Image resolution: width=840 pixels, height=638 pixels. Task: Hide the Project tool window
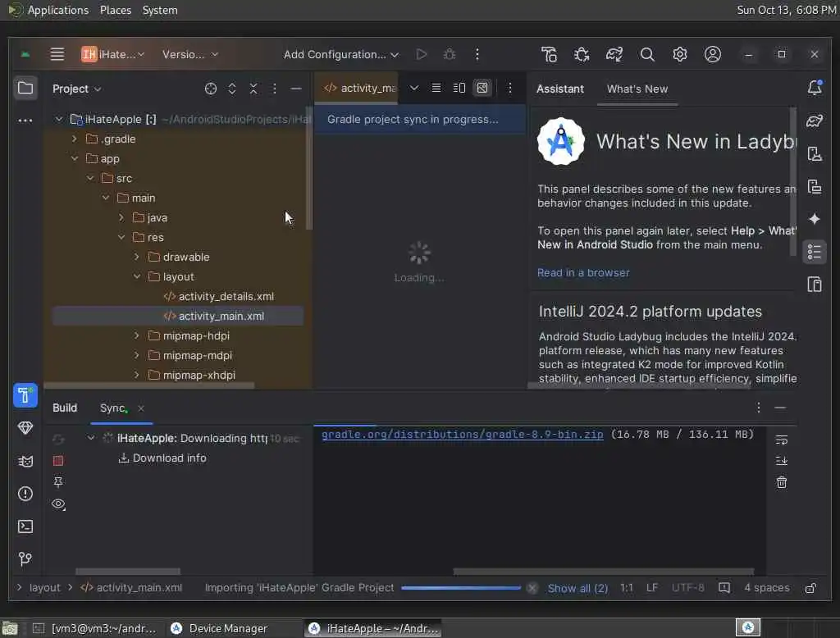pyautogui.click(x=295, y=89)
